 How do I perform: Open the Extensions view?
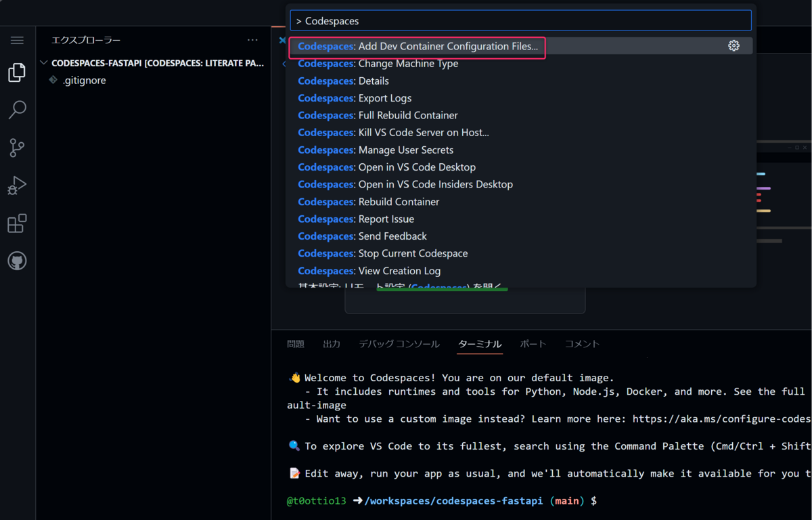pyautogui.click(x=17, y=222)
